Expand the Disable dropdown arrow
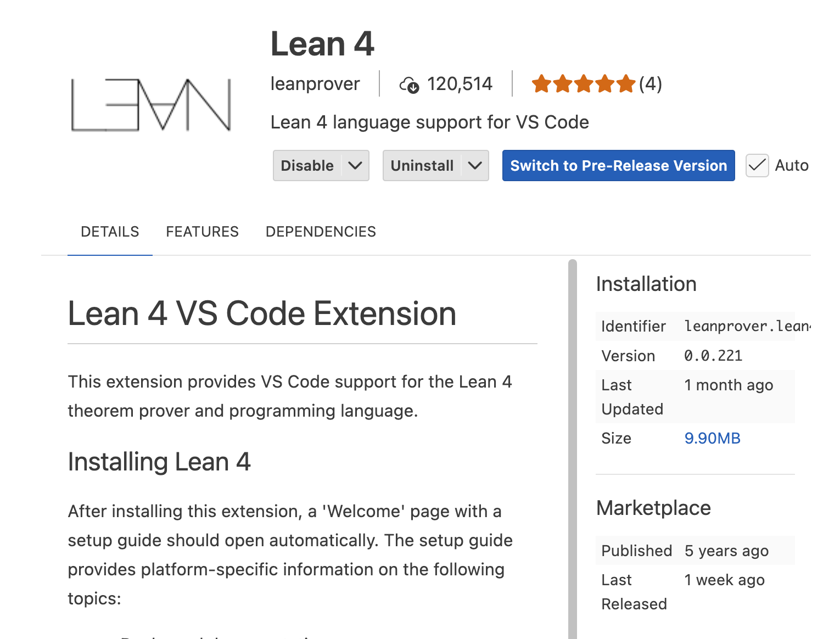Screen dimensions: 840x639 pos(355,165)
